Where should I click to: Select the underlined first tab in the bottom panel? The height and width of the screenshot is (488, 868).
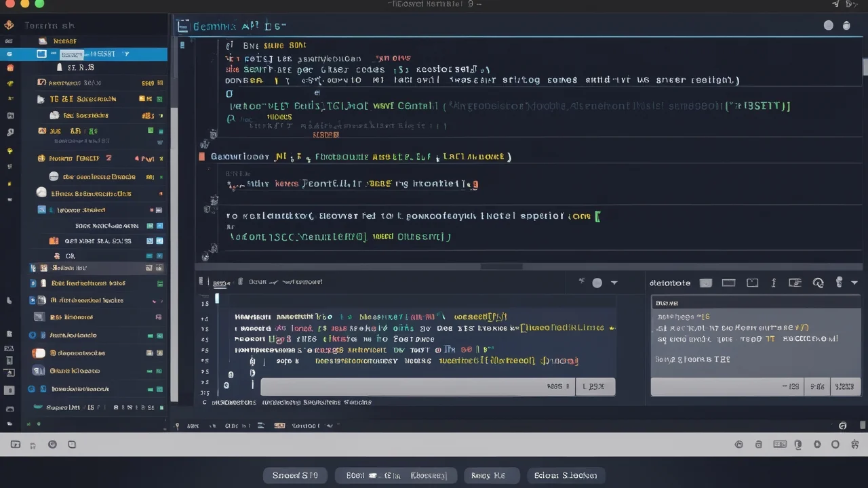(219, 283)
